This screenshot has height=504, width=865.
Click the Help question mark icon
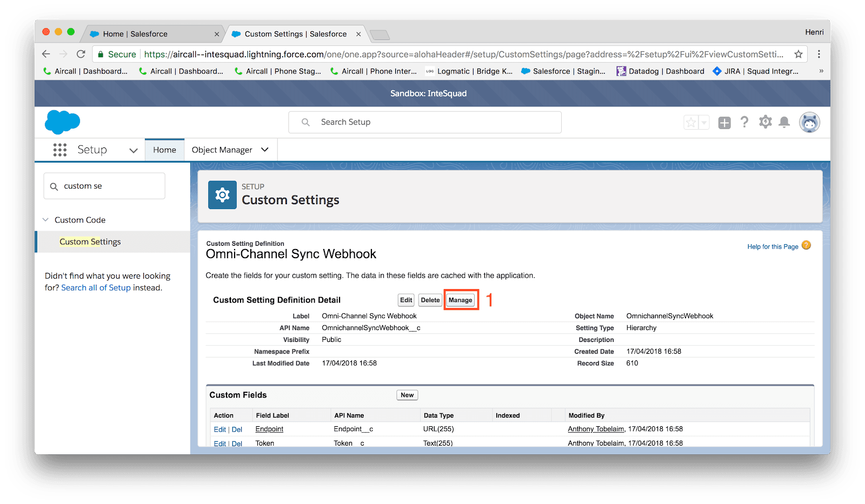pyautogui.click(x=744, y=122)
